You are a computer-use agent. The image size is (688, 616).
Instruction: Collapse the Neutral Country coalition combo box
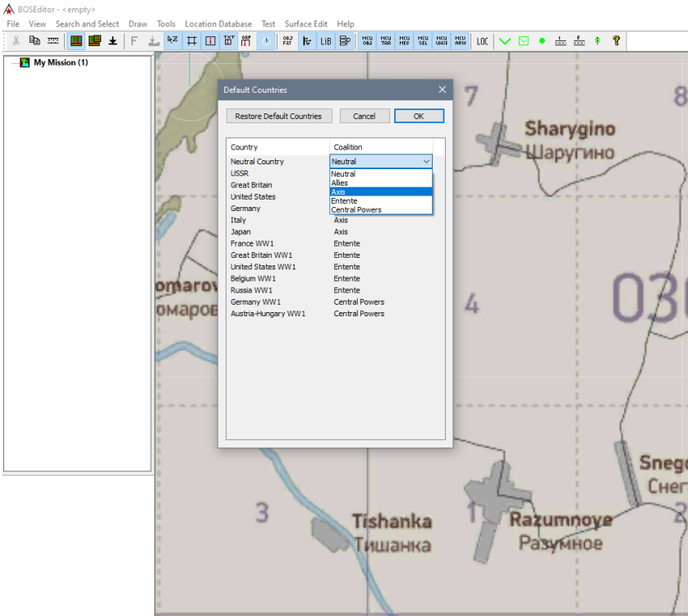(x=426, y=162)
